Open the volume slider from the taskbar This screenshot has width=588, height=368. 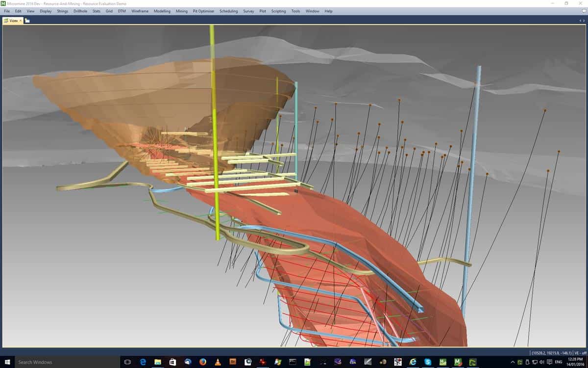pyautogui.click(x=541, y=362)
